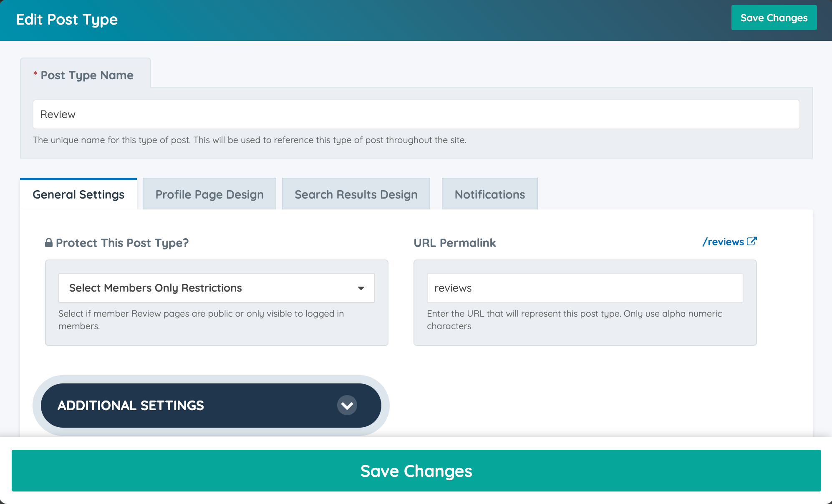Viewport: 832px width, 504px height.
Task: Open the Select Members Only Restrictions dropdown
Action: tap(216, 288)
